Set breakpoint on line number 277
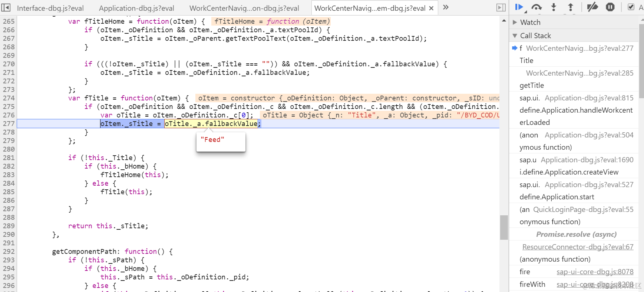Screen dimensions: 644x292 pyautogui.click(x=9, y=123)
